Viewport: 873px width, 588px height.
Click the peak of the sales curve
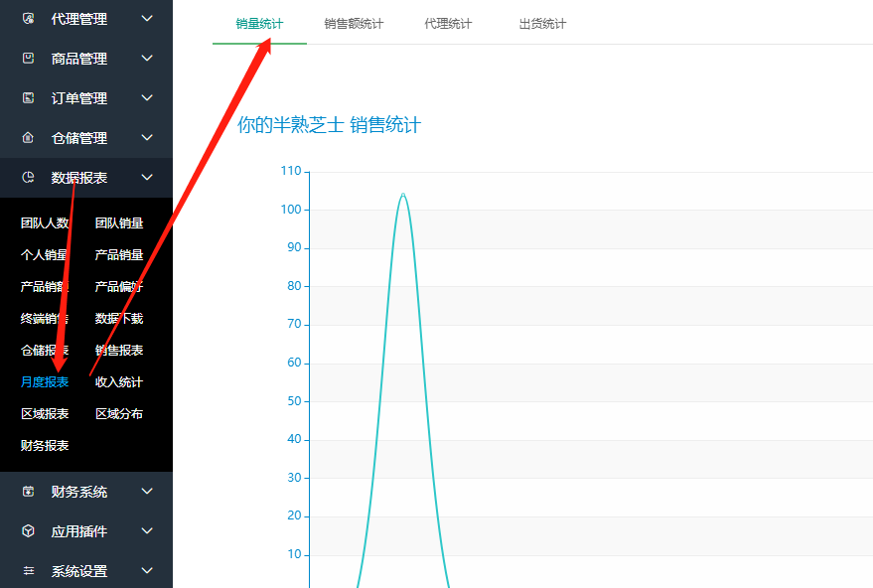403,195
